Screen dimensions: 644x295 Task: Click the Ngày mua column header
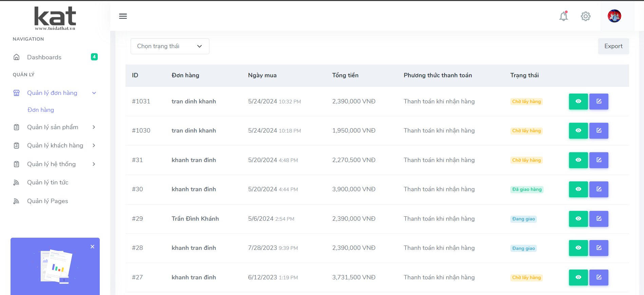click(x=262, y=75)
